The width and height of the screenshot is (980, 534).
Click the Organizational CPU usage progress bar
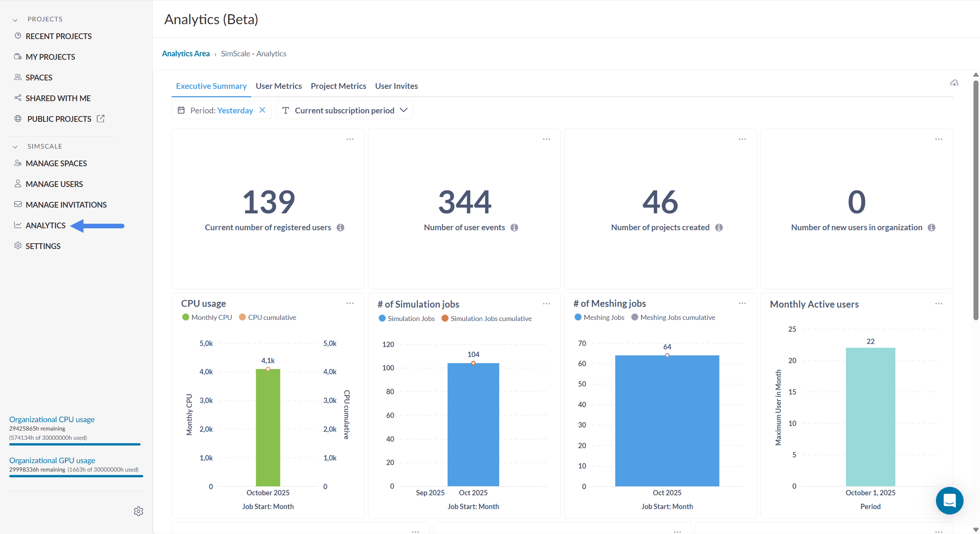coord(75,444)
